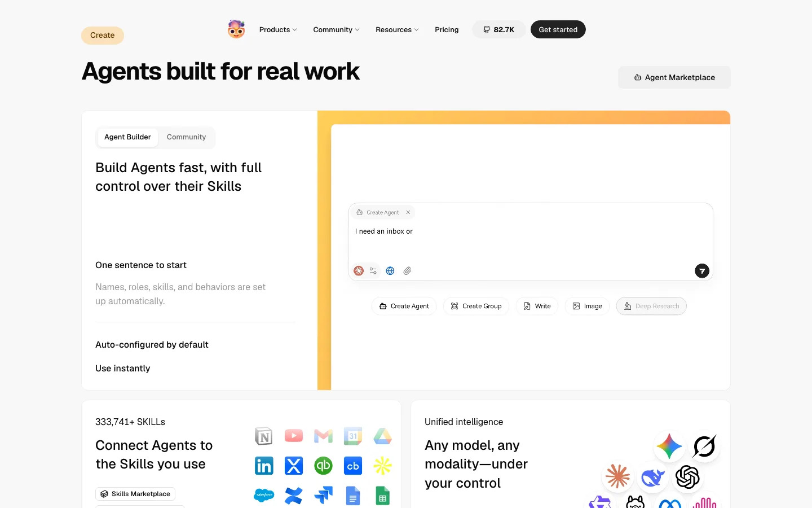Click the LinkedIn skill icon

click(x=264, y=466)
